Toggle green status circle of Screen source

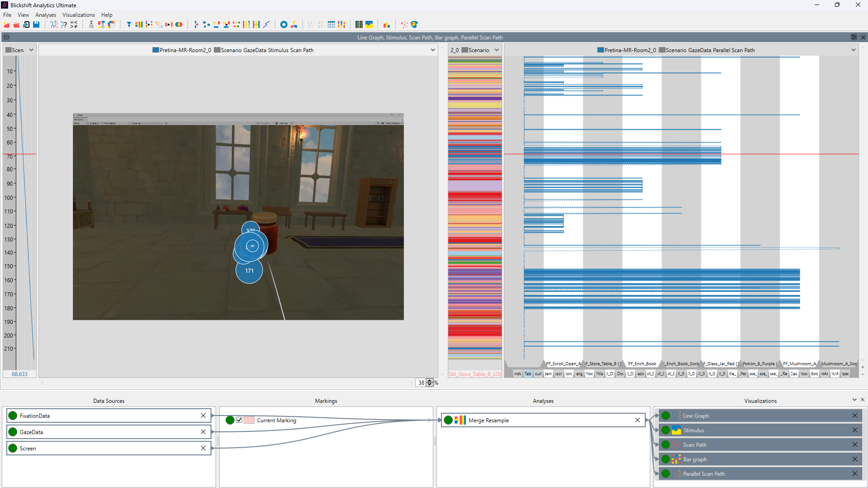click(13, 448)
